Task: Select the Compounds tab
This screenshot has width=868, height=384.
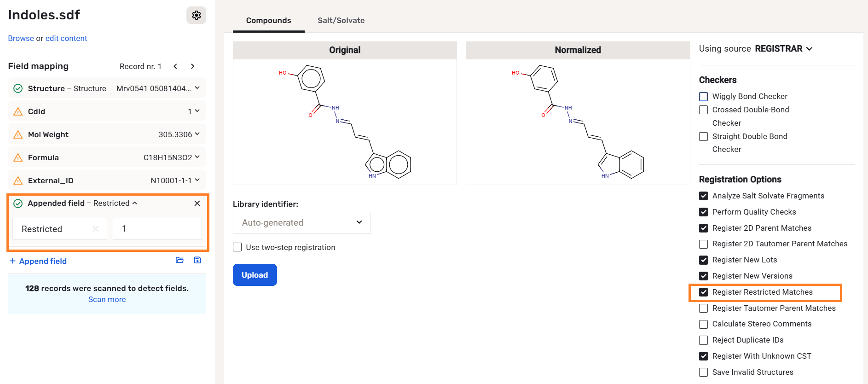Action: tap(268, 20)
